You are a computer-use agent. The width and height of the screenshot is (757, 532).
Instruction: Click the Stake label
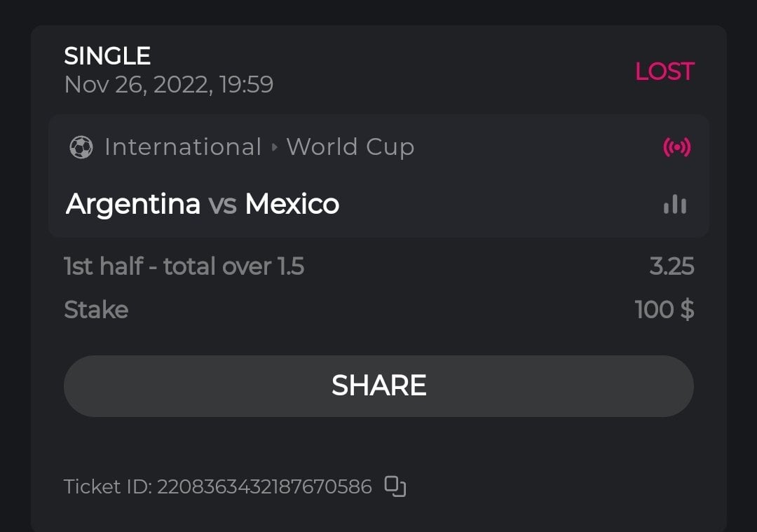[96, 310]
